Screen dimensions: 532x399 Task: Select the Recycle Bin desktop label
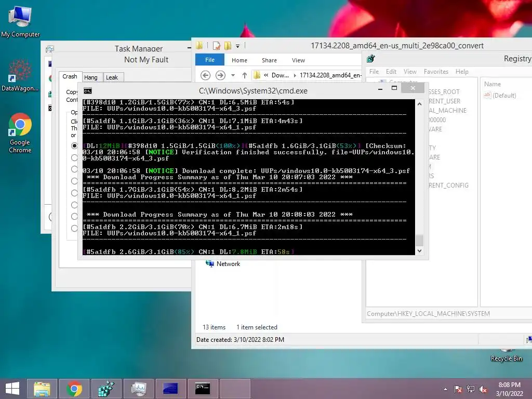506,358
